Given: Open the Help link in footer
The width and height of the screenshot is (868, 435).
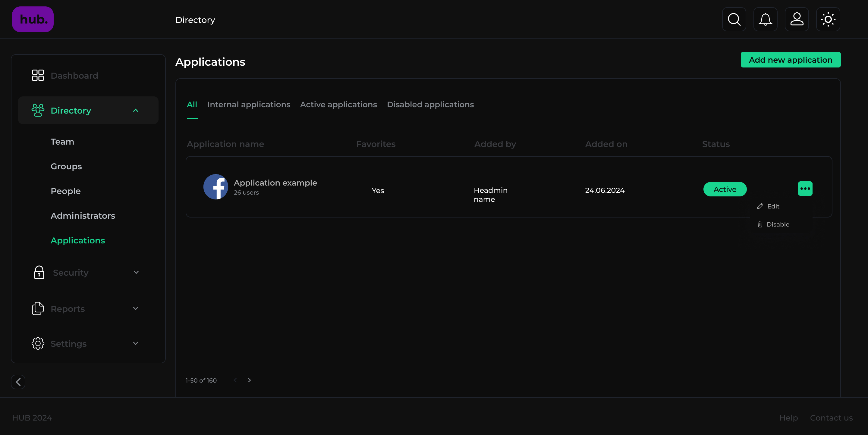Looking at the screenshot, I should (x=788, y=418).
